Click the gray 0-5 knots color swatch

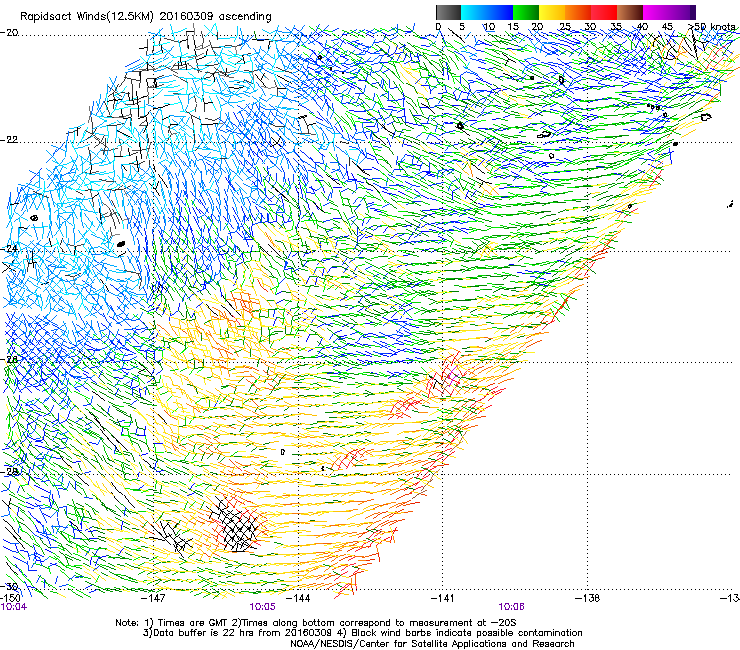point(448,12)
